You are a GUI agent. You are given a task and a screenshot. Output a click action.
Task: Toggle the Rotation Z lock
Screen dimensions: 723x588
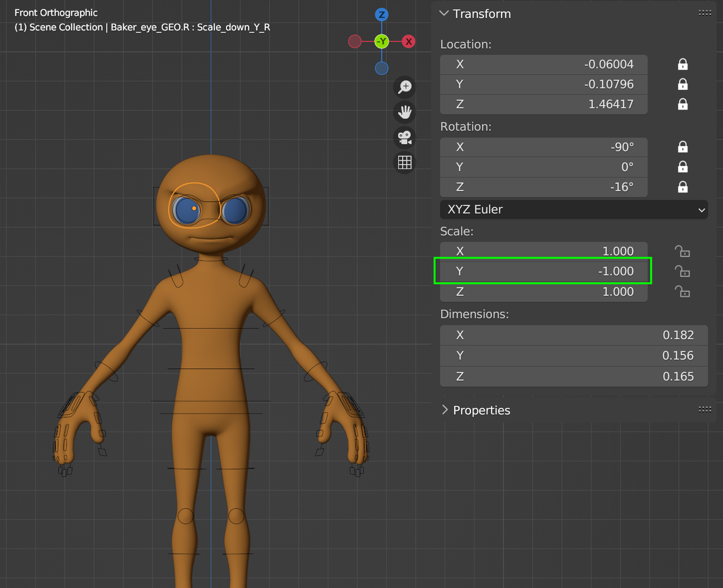(x=682, y=187)
